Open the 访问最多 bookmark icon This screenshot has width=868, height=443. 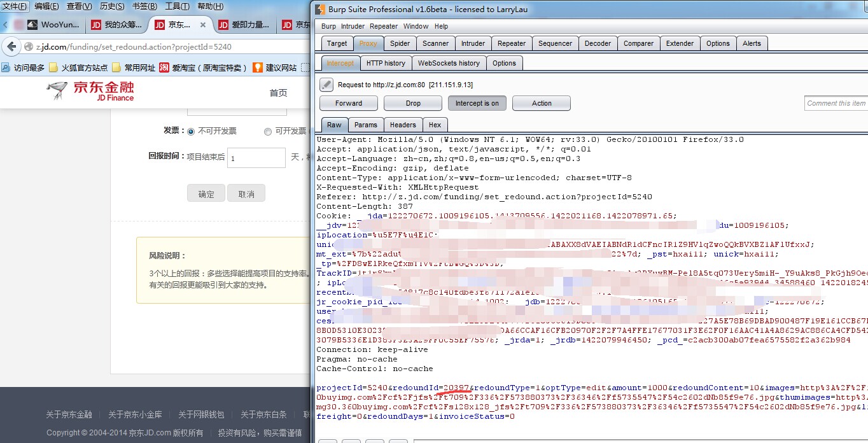tap(6, 67)
